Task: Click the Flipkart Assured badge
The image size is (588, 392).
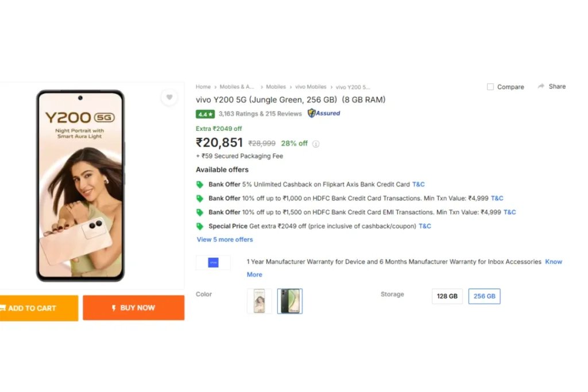Action: [324, 113]
